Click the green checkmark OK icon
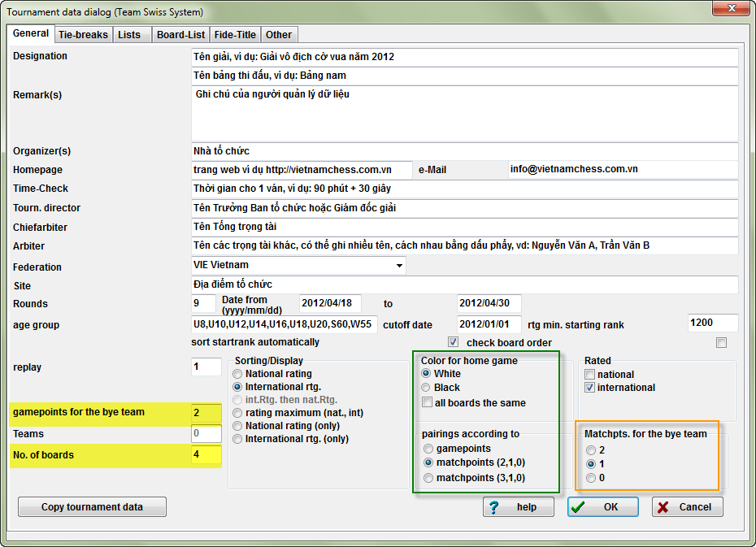Image resolution: width=756 pixels, height=547 pixels. pyautogui.click(x=578, y=507)
